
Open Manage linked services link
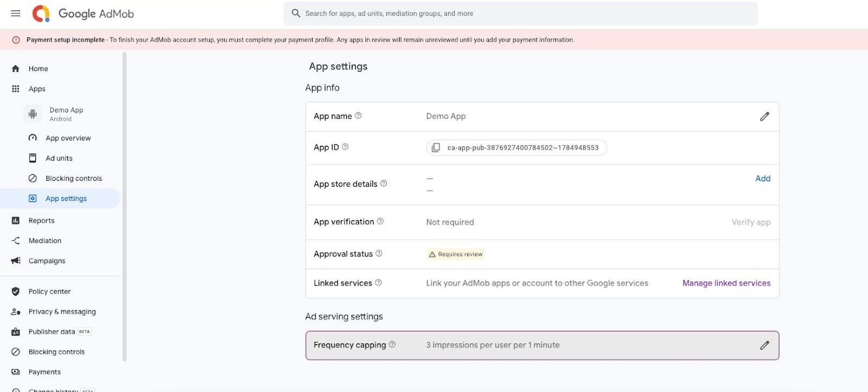pos(726,283)
